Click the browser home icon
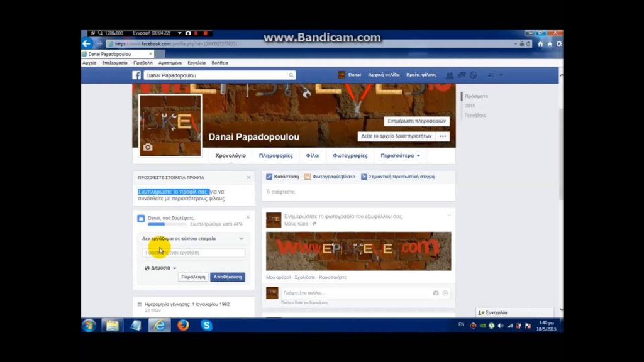The width and height of the screenshot is (644, 362). pyautogui.click(x=540, y=43)
